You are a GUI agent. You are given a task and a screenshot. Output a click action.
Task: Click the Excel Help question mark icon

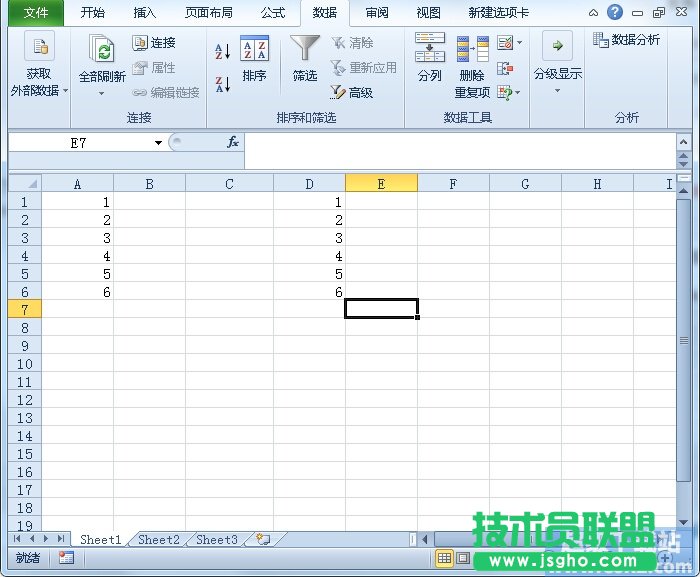614,13
